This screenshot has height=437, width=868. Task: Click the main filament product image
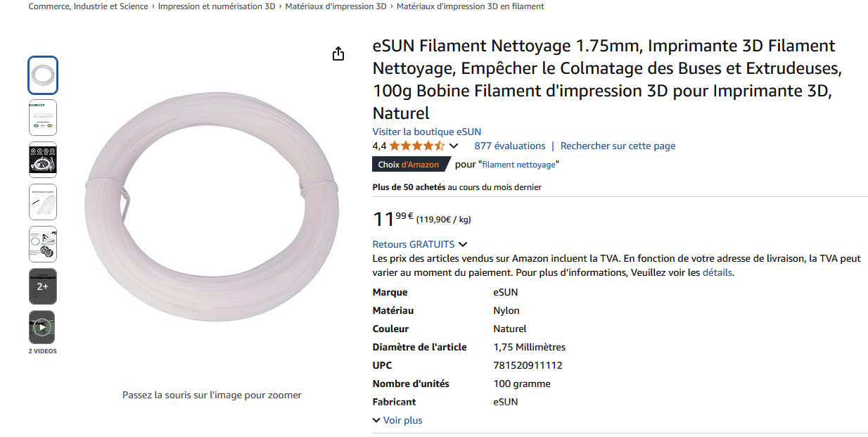point(211,211)
